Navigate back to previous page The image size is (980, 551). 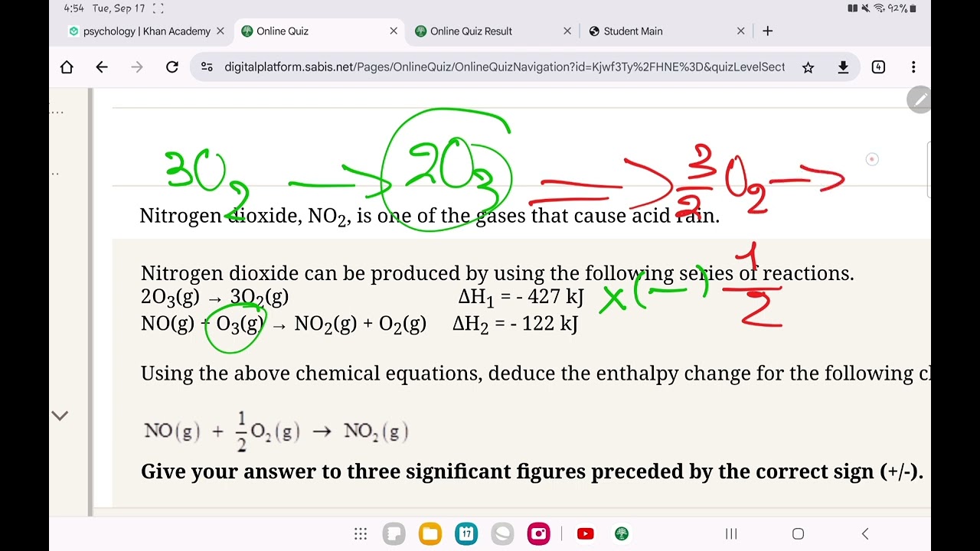[102, 67]
